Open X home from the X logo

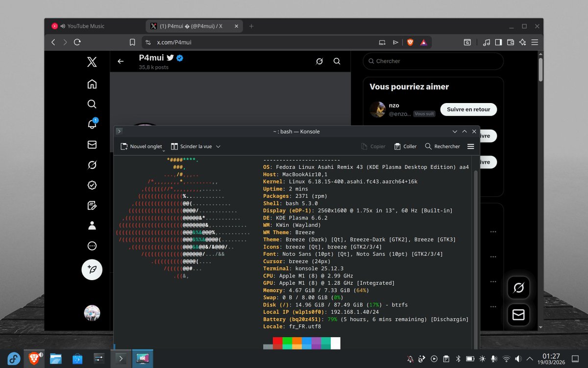[x=92, y=62]
